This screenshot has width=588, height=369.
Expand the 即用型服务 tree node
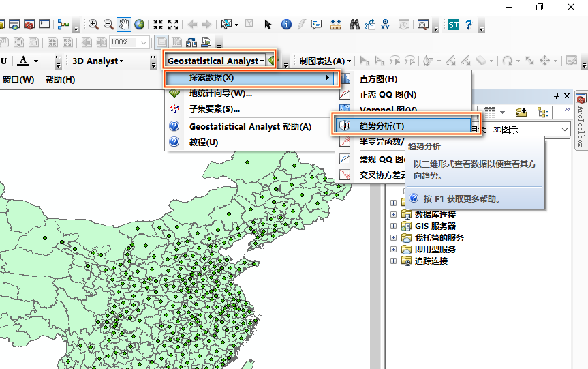point(393,249)
